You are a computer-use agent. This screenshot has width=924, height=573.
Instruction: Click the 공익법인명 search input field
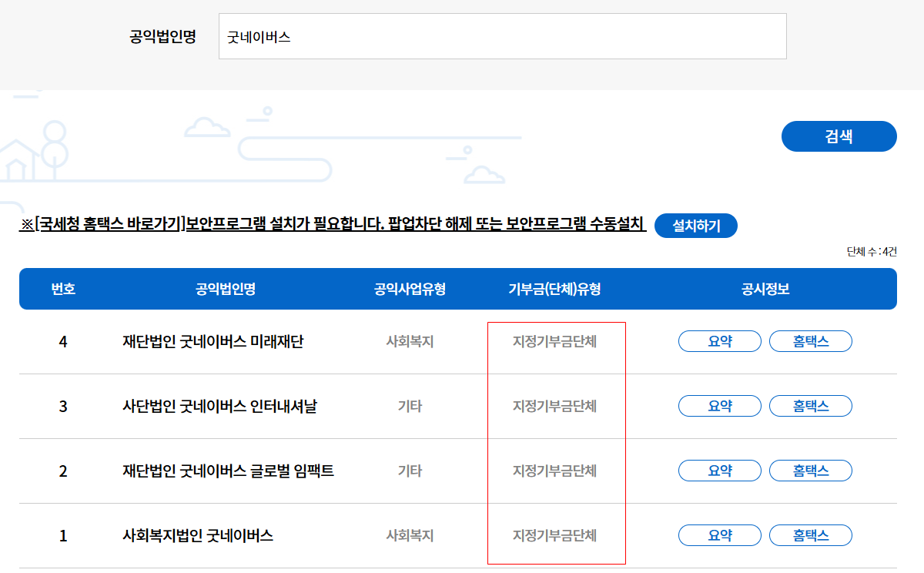tap(503, 36)
